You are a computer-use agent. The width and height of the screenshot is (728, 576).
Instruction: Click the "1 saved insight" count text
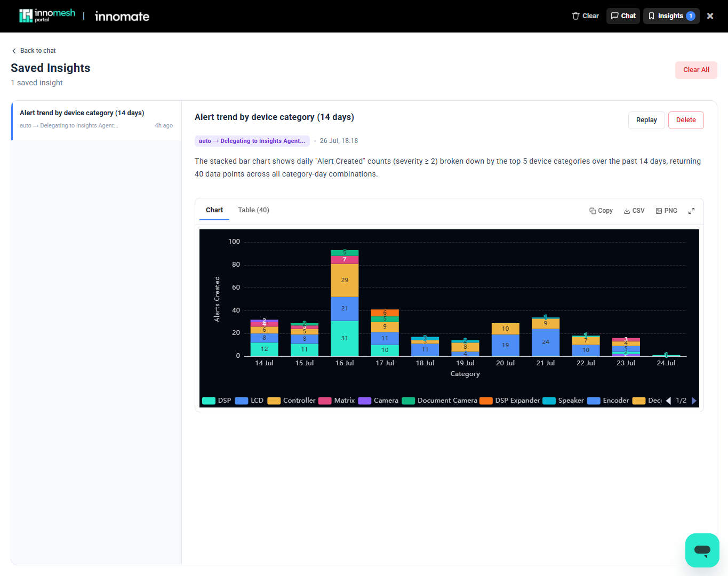pyautogui.click(x=37, y=83)
